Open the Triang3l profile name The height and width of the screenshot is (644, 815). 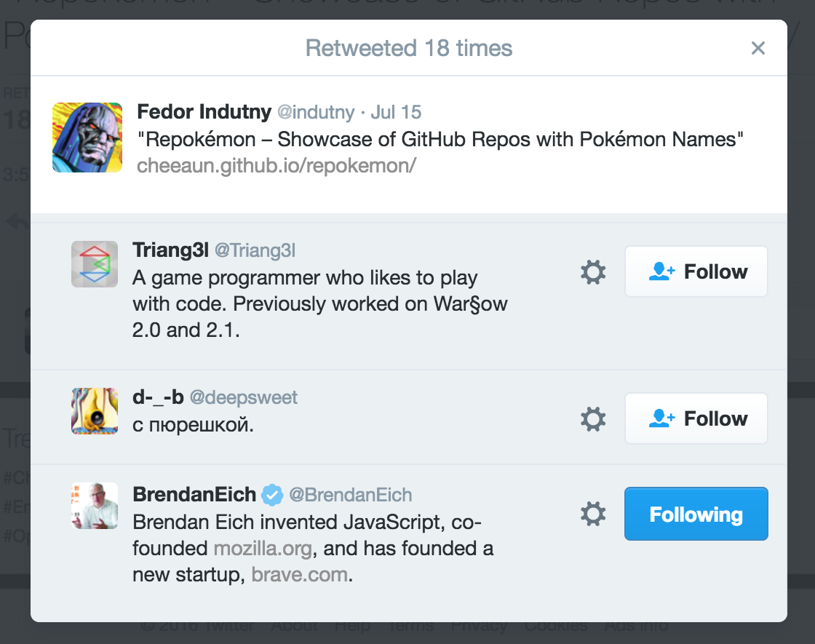pos(171,250)
